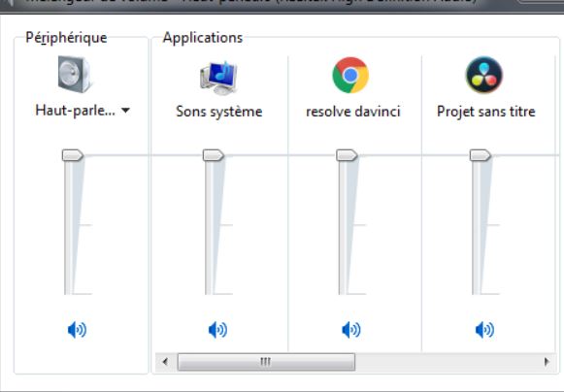This screenshot has height=392, width=564.
Task: Click the Projet sans titre text label
Action: tap(486, 112)
